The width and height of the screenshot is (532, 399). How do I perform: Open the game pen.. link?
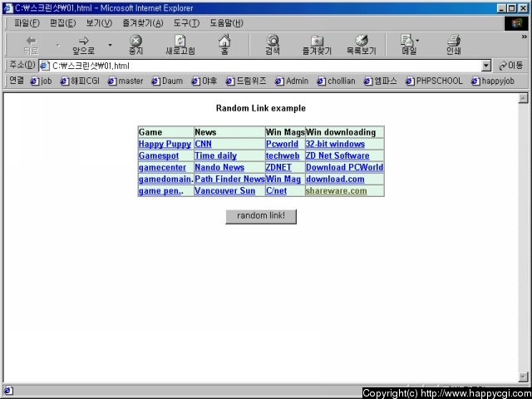[161, 191]
